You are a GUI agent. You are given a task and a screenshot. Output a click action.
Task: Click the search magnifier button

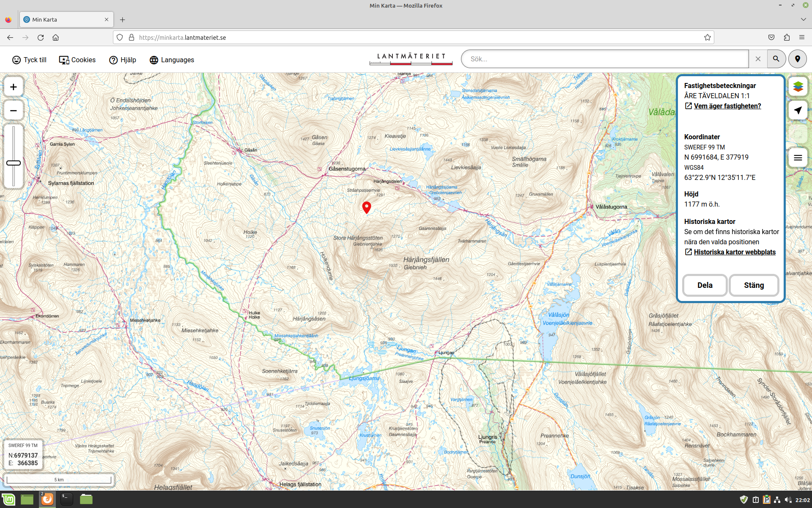pos(776,59)
